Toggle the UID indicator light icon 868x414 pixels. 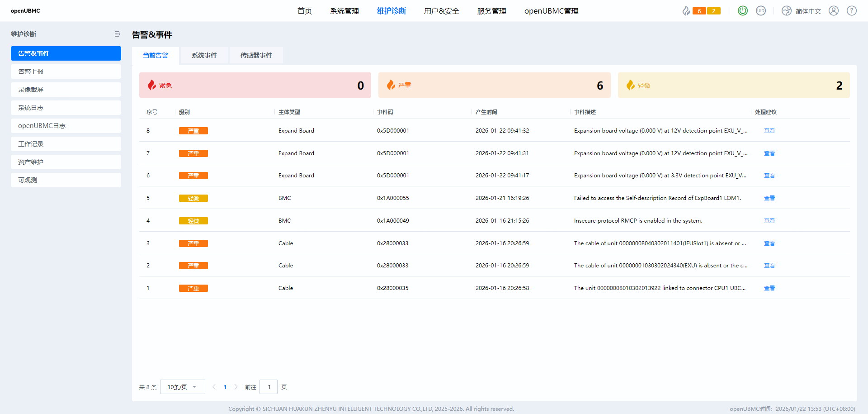click(x=761, y=10)
